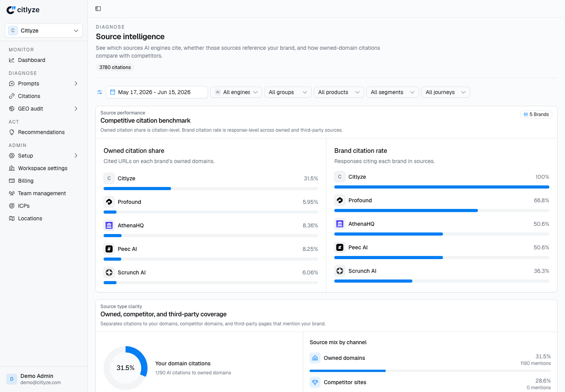Click Profound logo in Owned citation share
Screen dimensions: 565x392
click(x=109, y=202)
